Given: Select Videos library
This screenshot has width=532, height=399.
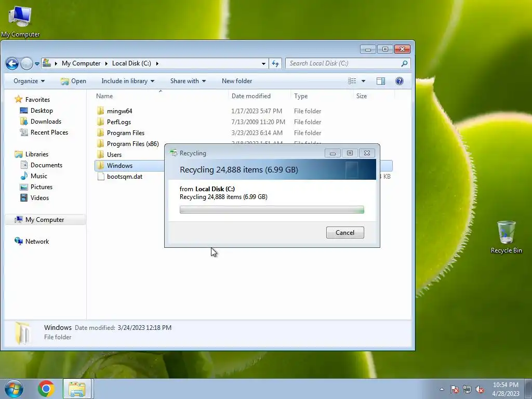Looking at the screenshot, I should pos(35,197).
